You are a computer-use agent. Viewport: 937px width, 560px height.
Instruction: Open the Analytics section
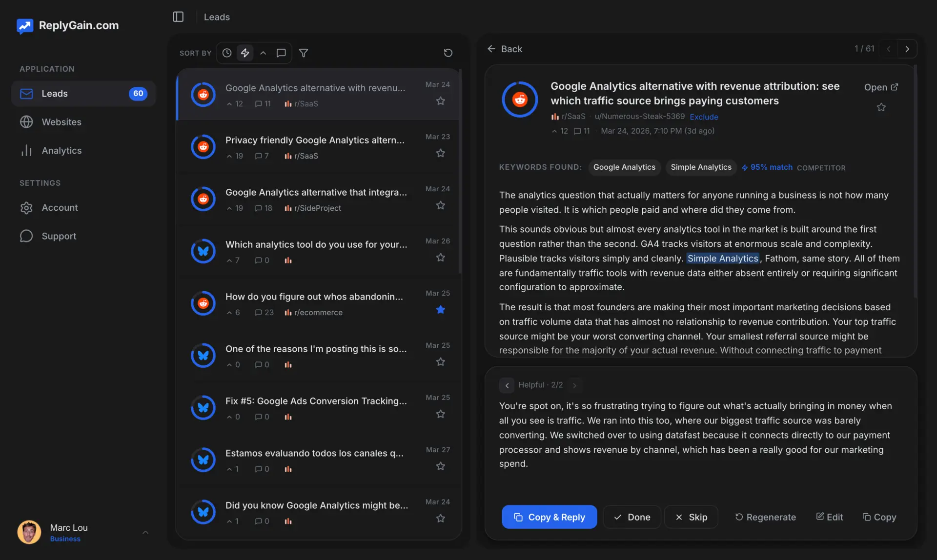83,151
